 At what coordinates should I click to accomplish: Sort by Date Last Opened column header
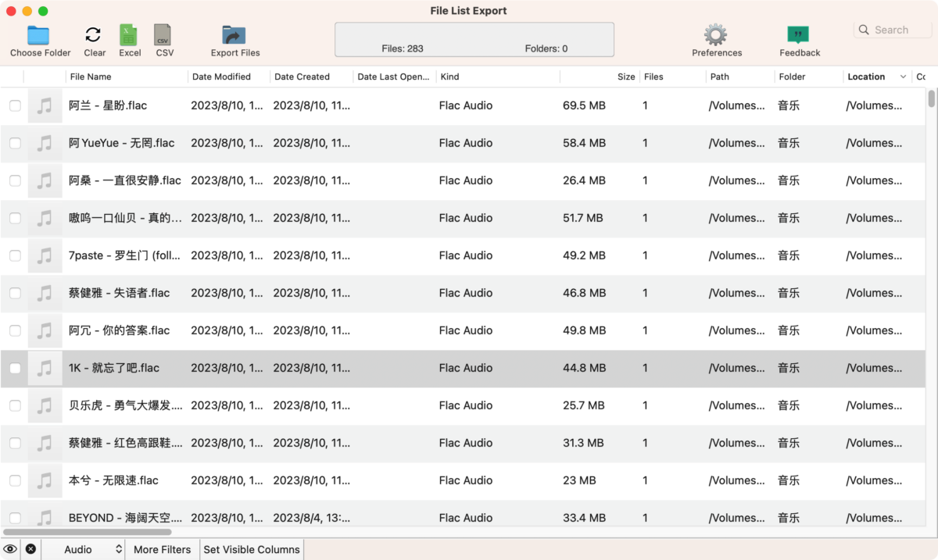tap(393, 77)
